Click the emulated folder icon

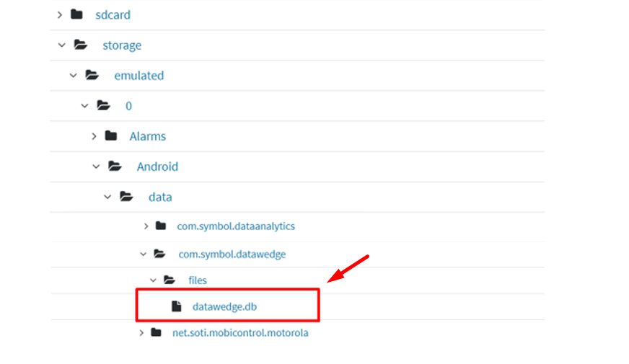(x=92, y=75)
